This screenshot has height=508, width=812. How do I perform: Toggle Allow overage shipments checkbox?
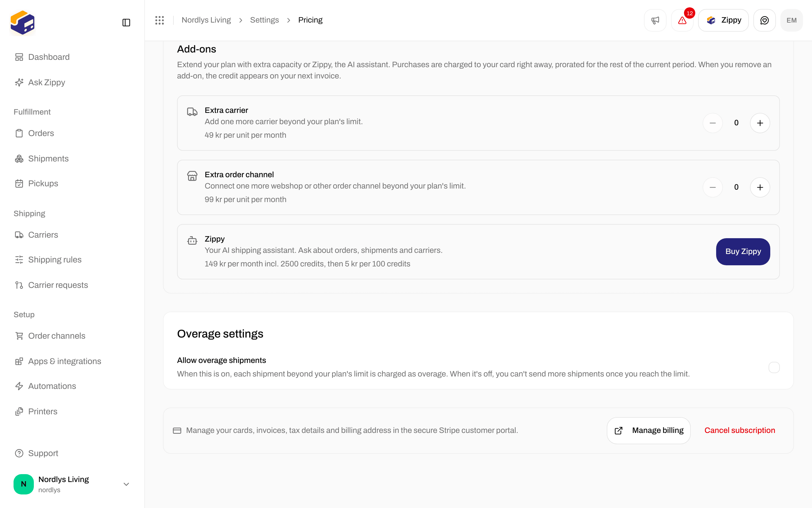[774, 367]
